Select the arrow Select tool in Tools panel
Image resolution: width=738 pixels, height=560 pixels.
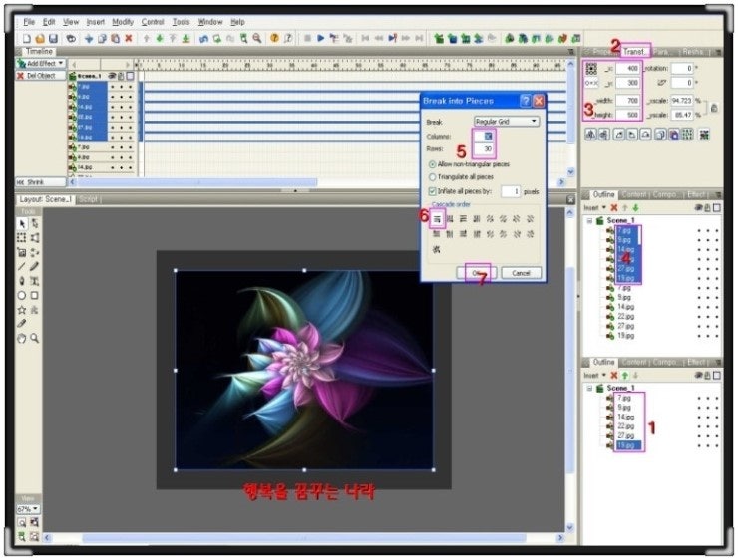[x=22, y=224]
